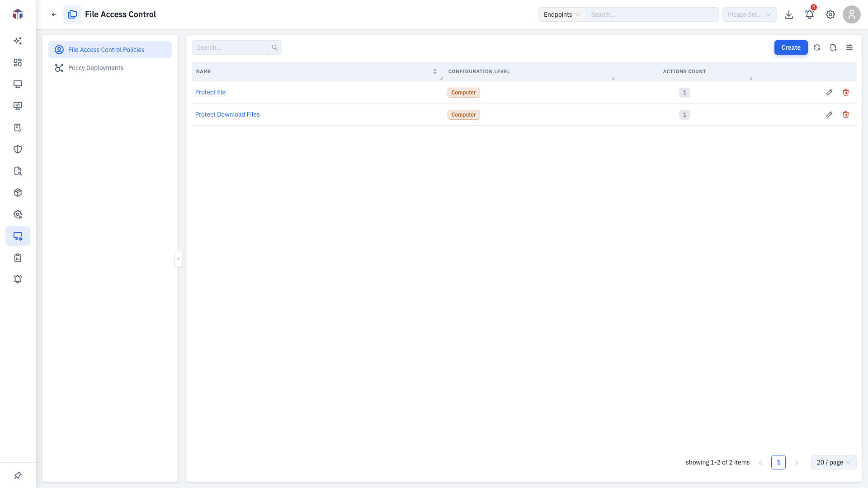Image resolution: width=868 pixels, height=488 pixels.
Task: Click actions count 1 for Protect Download Files
Action: [684, 114]
